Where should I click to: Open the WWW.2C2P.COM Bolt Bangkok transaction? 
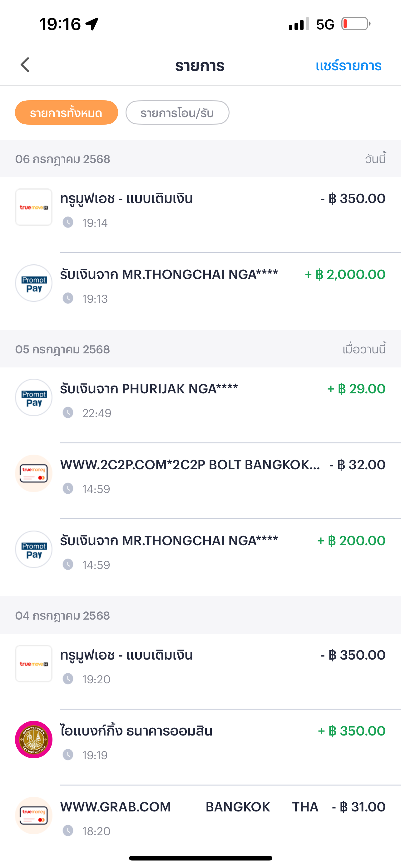(200, 481)
